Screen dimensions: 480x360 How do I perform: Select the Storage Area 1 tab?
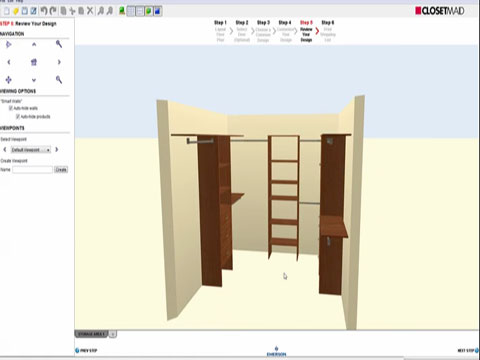(x=91, y=334)
